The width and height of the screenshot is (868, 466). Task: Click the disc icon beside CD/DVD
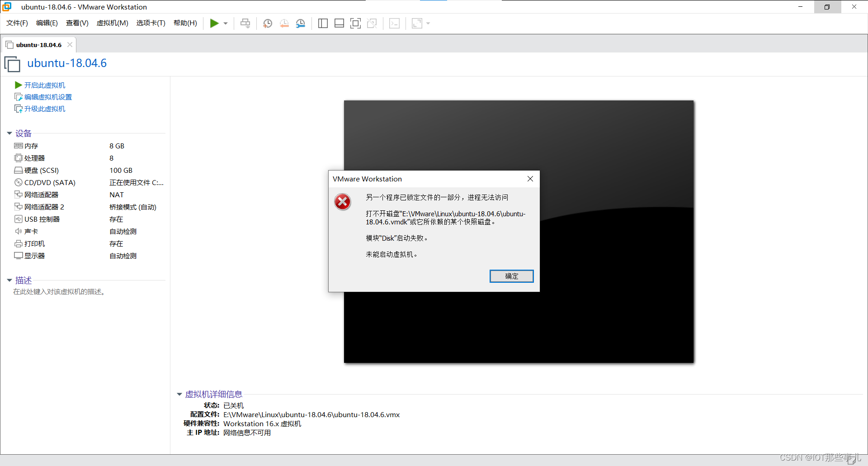19,182
